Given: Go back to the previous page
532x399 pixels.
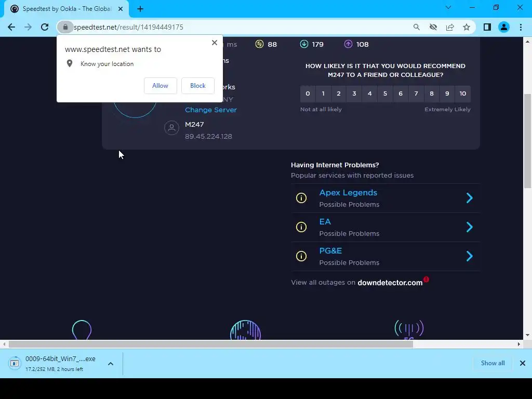Looking at the screenshot, I should click(x=11, y=27).
